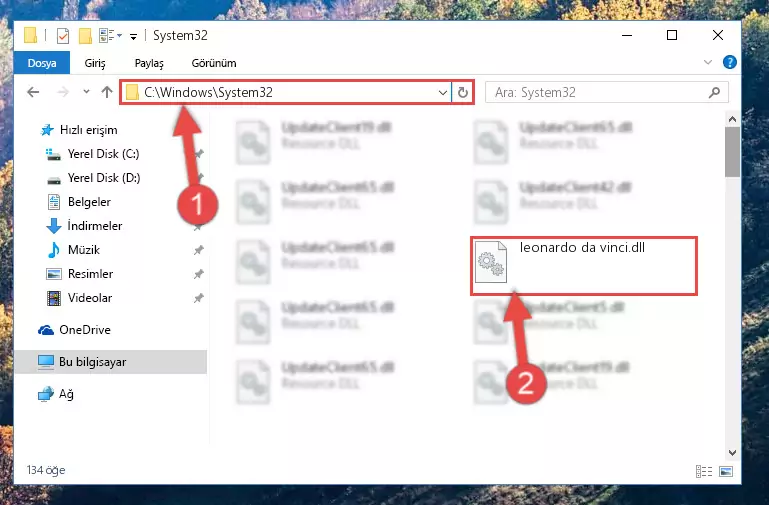
Task: Select OneDrive in the navigation pane
Action: click(x=85, y=330)
